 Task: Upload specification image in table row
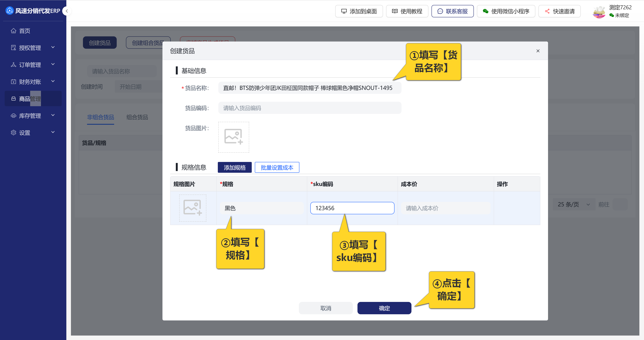pyautogui.click(x=192, y=208)
